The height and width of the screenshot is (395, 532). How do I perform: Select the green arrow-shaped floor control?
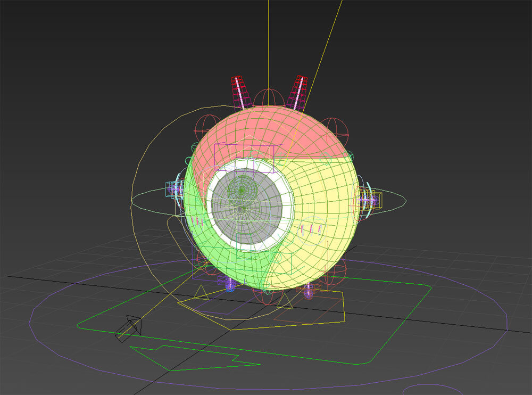pyautogui.click(x=194, y=358)
